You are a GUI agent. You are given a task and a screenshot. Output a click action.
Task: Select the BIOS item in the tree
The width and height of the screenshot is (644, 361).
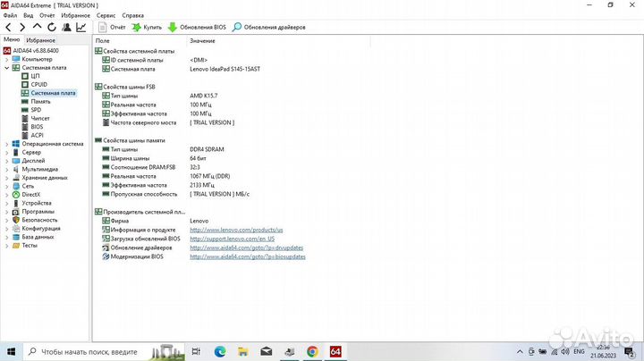(x=37, y=127)
